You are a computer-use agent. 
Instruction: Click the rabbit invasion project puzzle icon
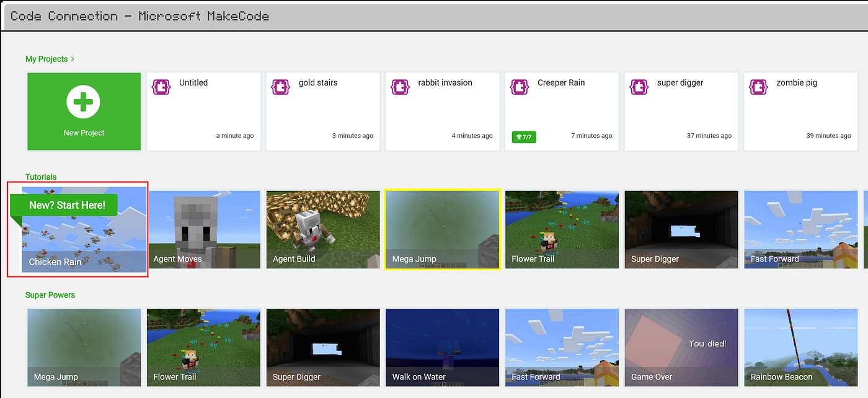[x=400, y=87]
